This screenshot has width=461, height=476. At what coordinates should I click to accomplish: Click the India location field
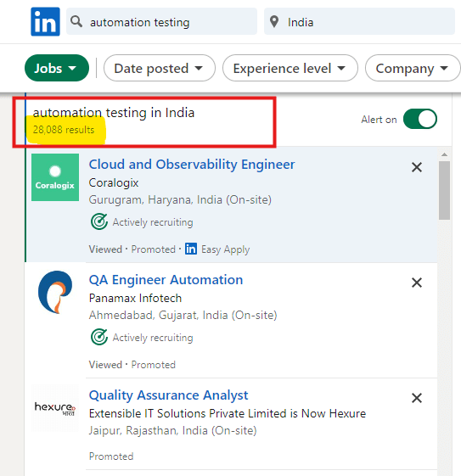click(x=359, y=22)
